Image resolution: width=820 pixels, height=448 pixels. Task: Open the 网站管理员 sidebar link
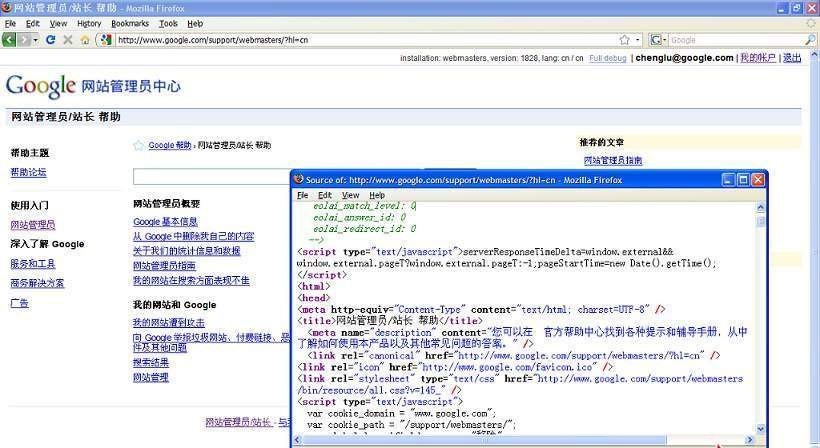click(x=32, y=225)
